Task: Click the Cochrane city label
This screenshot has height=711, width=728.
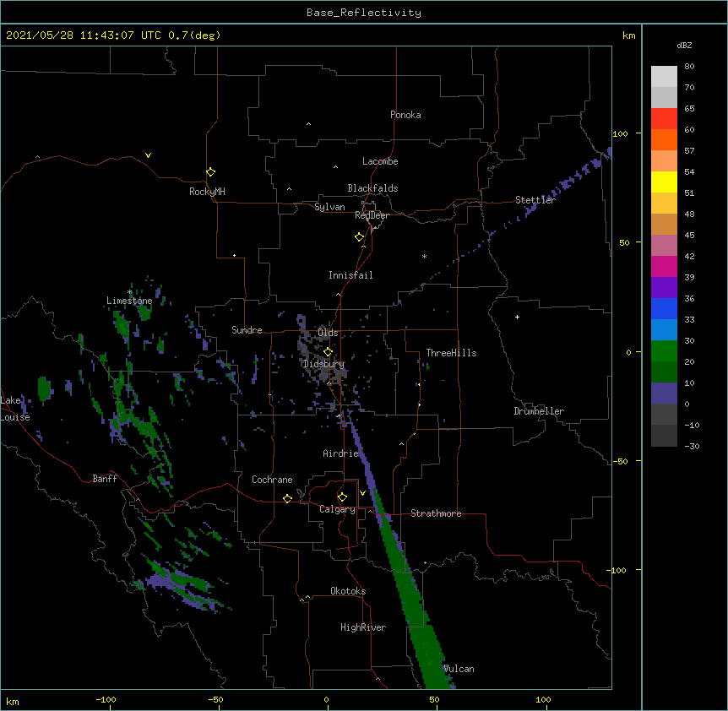Action: (x=272, y=480)
